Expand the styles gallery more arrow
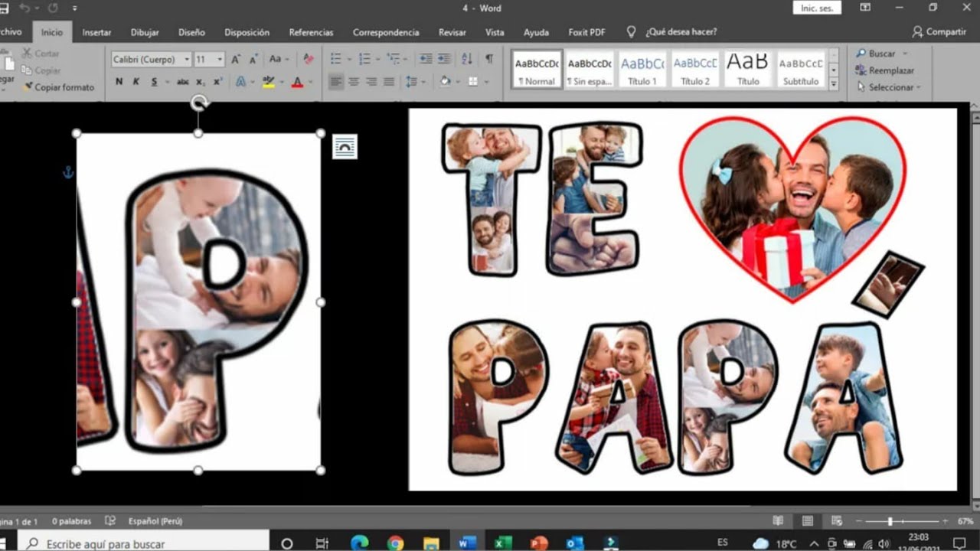 coord(834,84)
